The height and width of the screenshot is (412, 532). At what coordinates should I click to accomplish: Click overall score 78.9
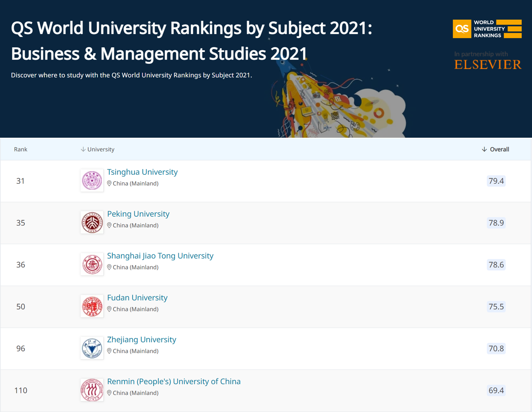tap(496, 223)
